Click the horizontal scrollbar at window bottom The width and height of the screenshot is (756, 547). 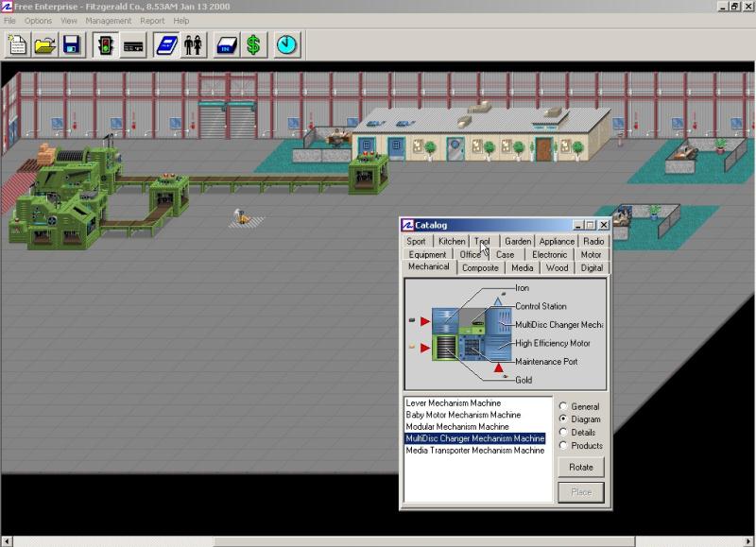pyautogui.click(x=378, y=541)
